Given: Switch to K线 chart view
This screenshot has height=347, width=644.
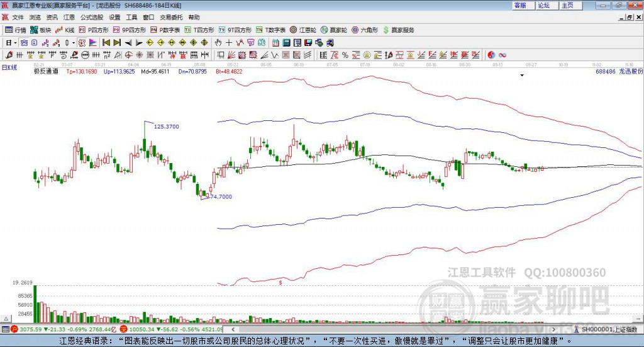Looking at the screenshot, I should tap(65, 30).
